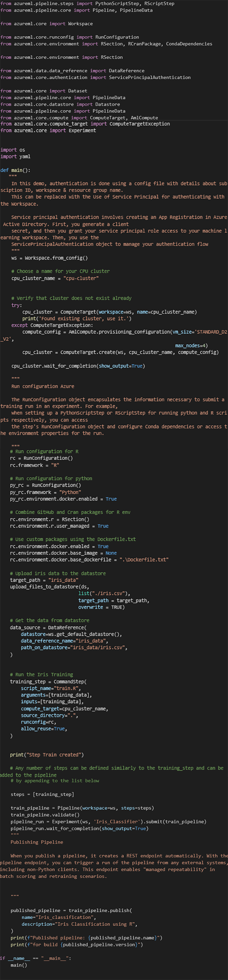Click the print("Step Train created") line
228x980 pixels.
coord(47,755)
